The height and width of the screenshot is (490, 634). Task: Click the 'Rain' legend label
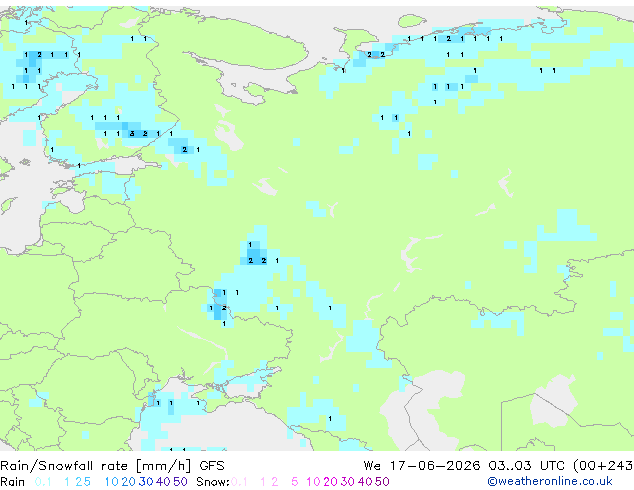pyautogui.click(x=13, y=482)
